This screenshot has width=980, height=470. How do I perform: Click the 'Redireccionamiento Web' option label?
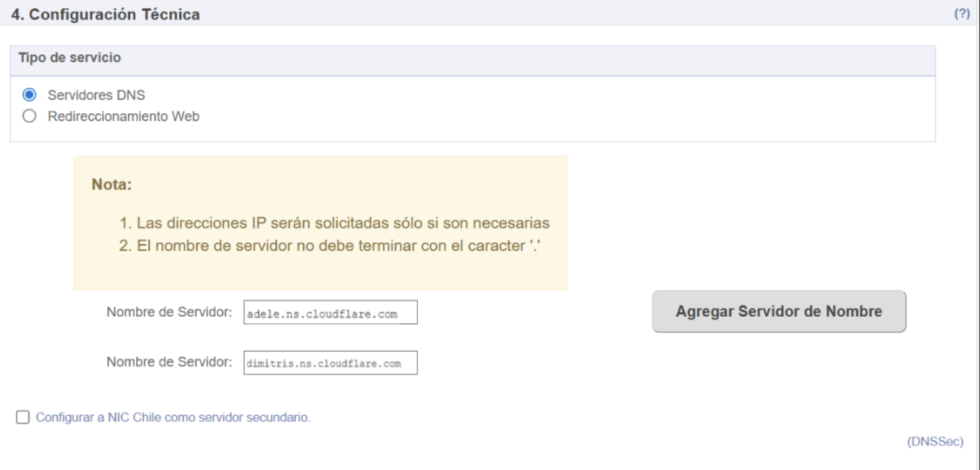(x=124, y=117)
